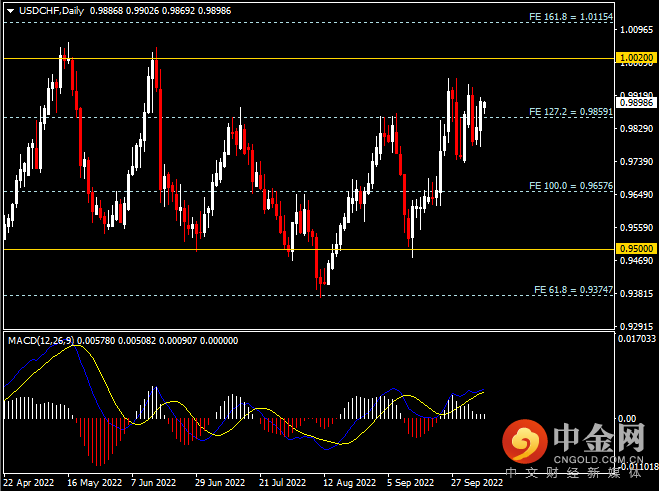The image size is (659, 491).
Task: Click the FE 61.8 = 0.93747 label
Action: click(x=573, y=290)
